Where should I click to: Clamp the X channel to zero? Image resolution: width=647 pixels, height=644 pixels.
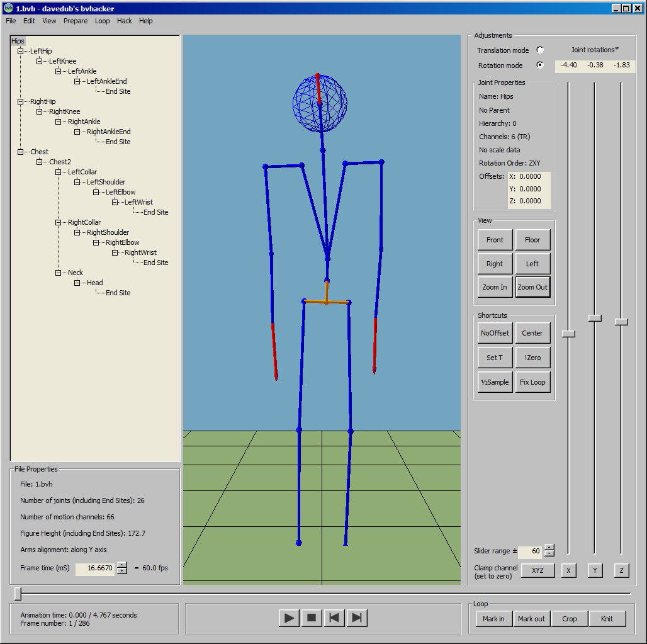[x=568, y=570]
